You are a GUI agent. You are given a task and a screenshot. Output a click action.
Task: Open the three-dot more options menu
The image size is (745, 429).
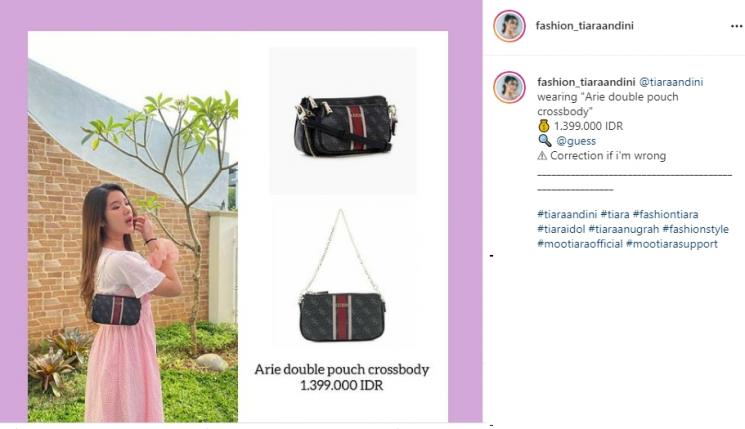[736, 26]
